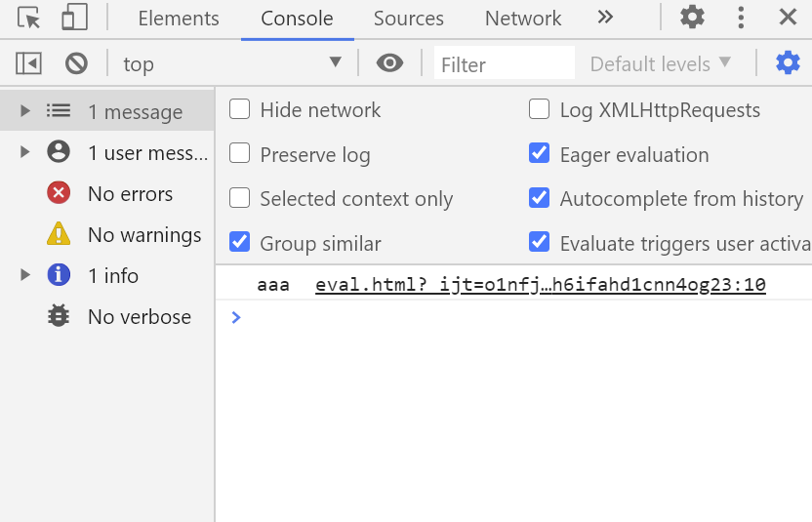Open the eval.html source link
Image resolution: width=812 pixels, height=522 pixels.
(x=540, y=284)
